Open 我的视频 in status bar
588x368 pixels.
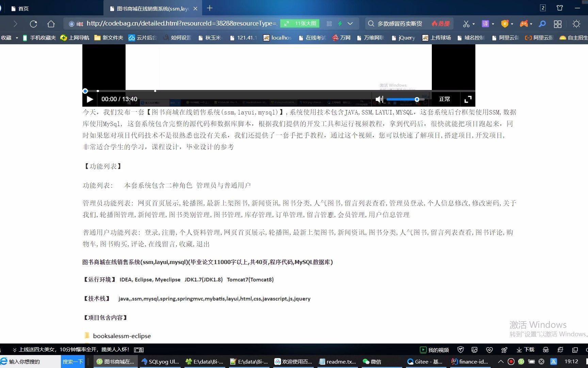pos(435,350)
